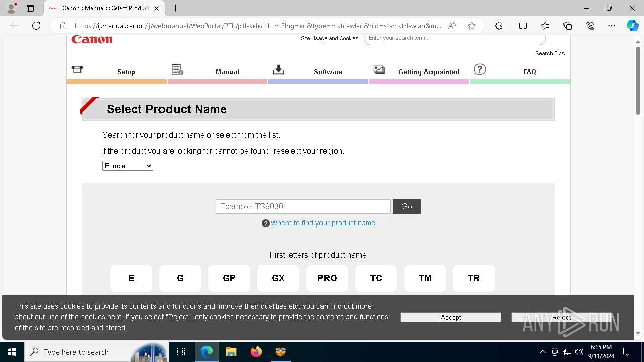
Task: Select product letters GX
Action: tap(278, 278)
